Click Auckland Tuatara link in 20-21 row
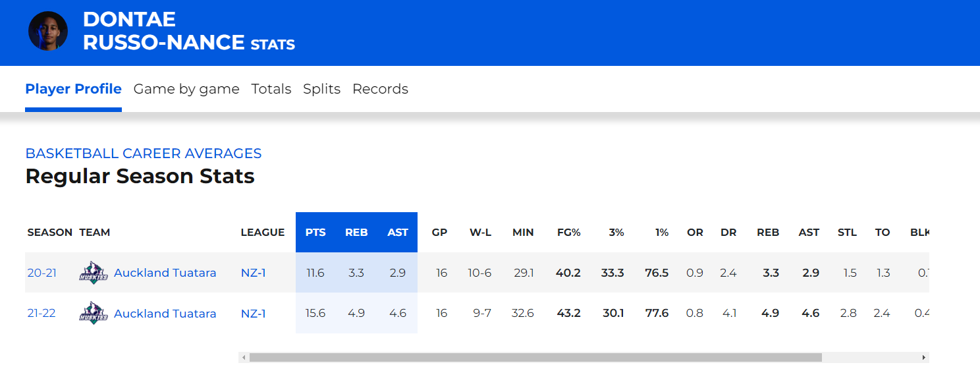 165,273
